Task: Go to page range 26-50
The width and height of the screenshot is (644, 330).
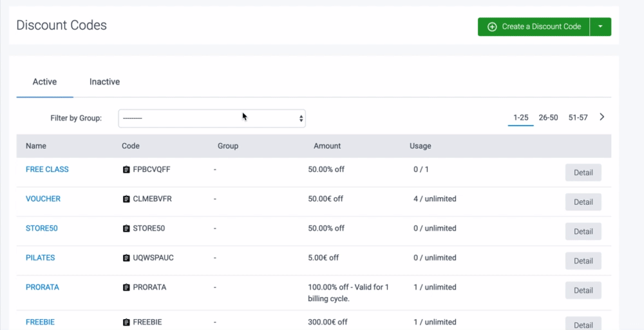Action: (x=548, y=118)
